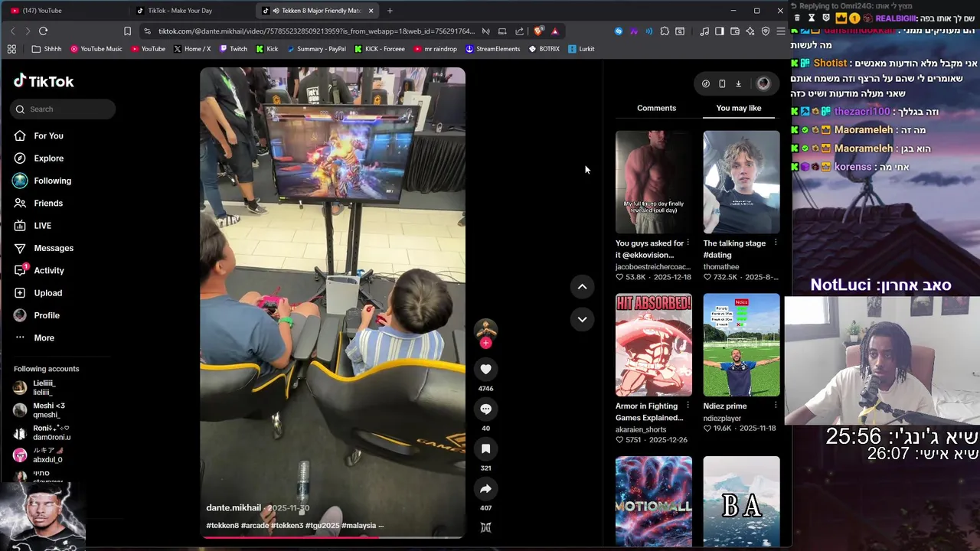Open the StreamElements bookmark
This screenshot has height=551, width=980.
[x=492, y=49]
